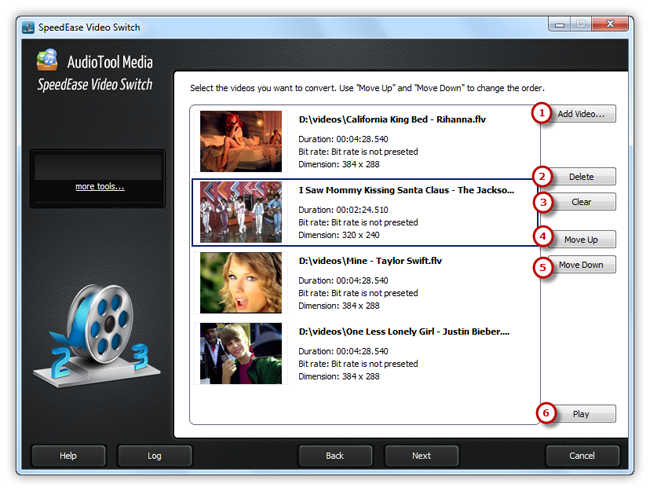Click Justin Bieber video's duration line
This screenshot has height=491, width=650.
[343, 351]
